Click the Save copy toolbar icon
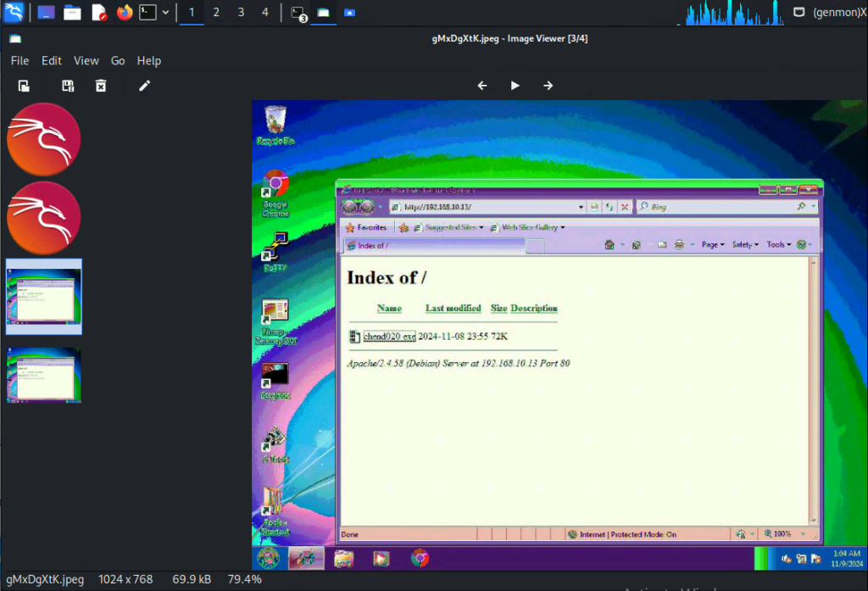Image resolution: width=868 pixels, height=591 pixels. pos(69,86)
